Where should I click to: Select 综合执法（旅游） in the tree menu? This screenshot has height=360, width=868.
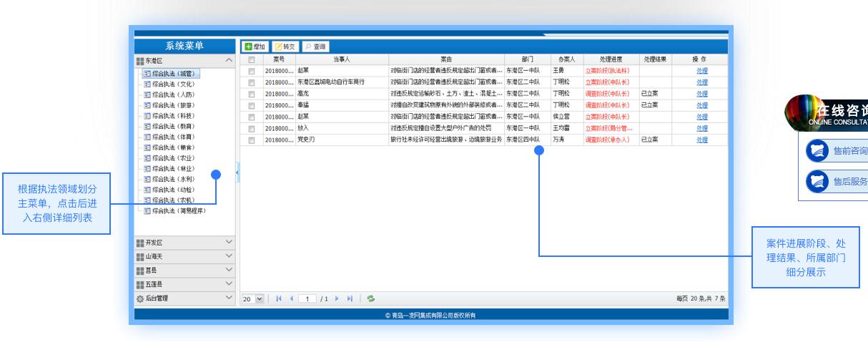click(x=169, y=105)
